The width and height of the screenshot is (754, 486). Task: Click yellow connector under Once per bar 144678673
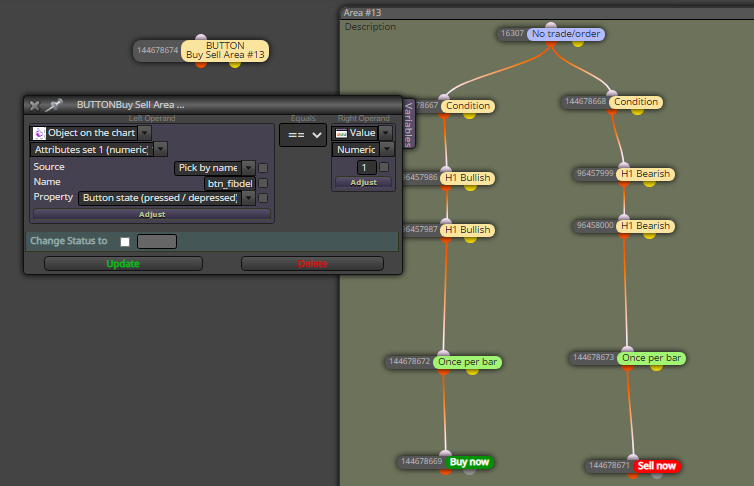click(x=656, y=368)
